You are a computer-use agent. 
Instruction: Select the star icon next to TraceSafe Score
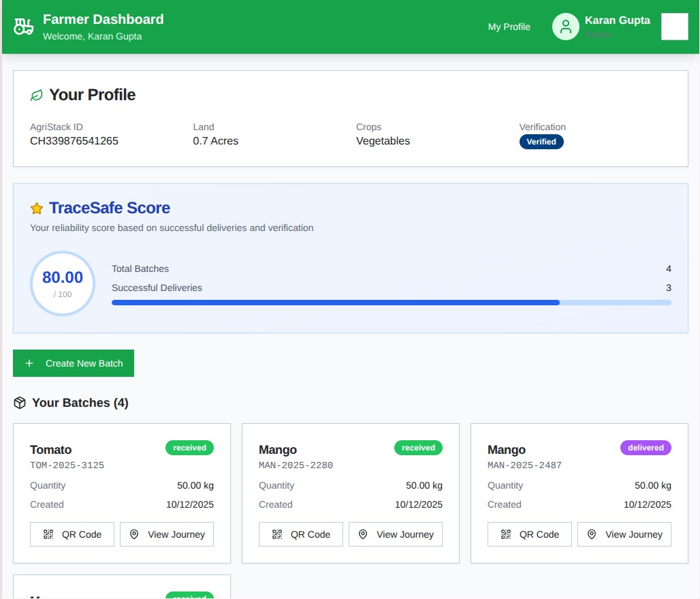point(36,208)
